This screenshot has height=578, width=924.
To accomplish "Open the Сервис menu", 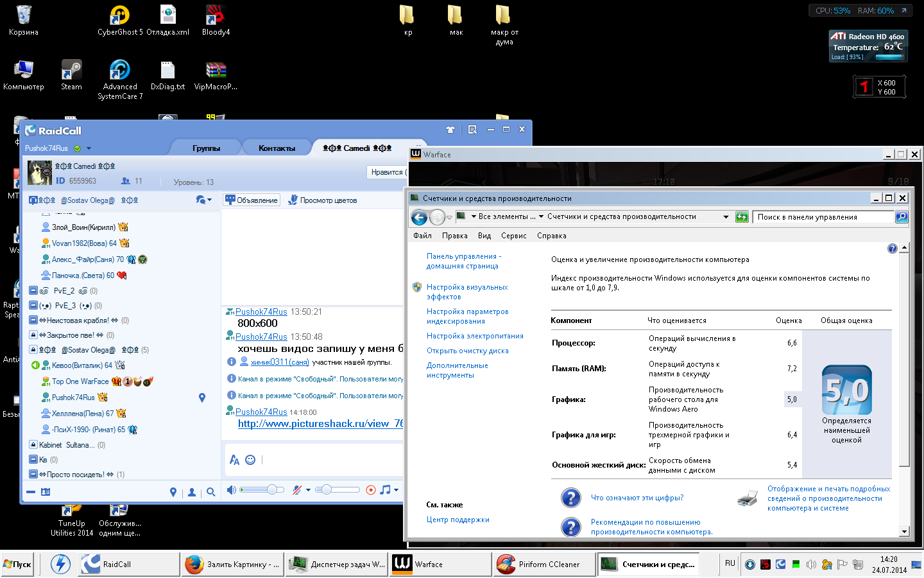I will [x=513, y=236].
